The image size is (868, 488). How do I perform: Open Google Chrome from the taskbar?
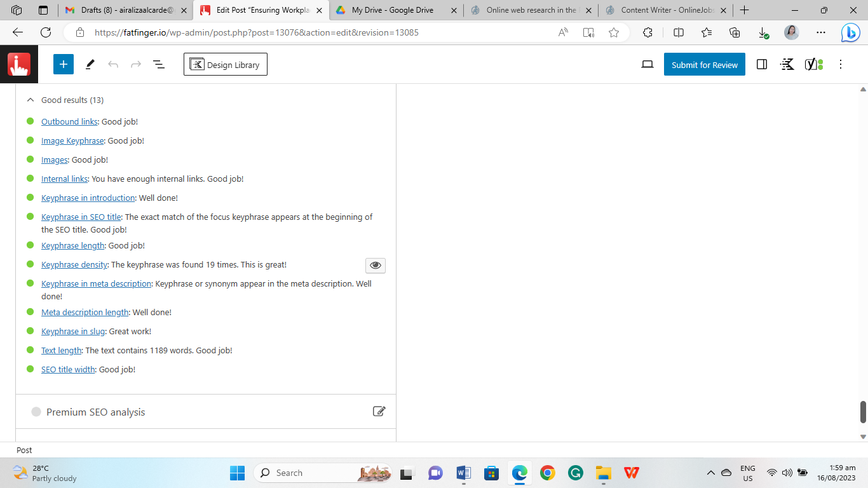[547, 473]
